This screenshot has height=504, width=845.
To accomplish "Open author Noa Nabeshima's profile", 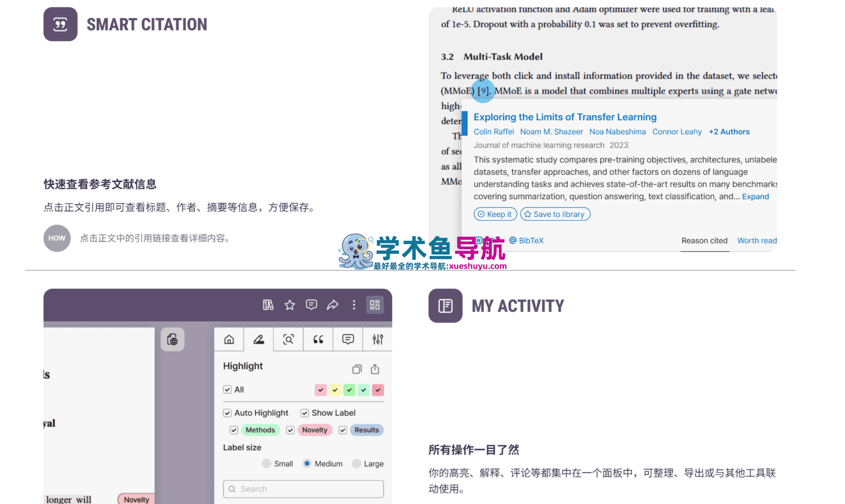I will click(618, 132).
